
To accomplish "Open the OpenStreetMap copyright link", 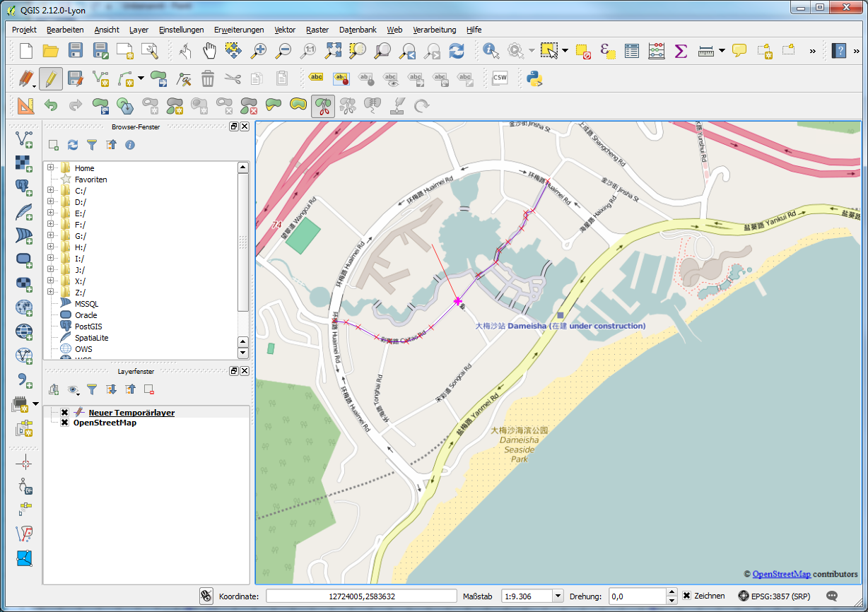I will 781,574.
